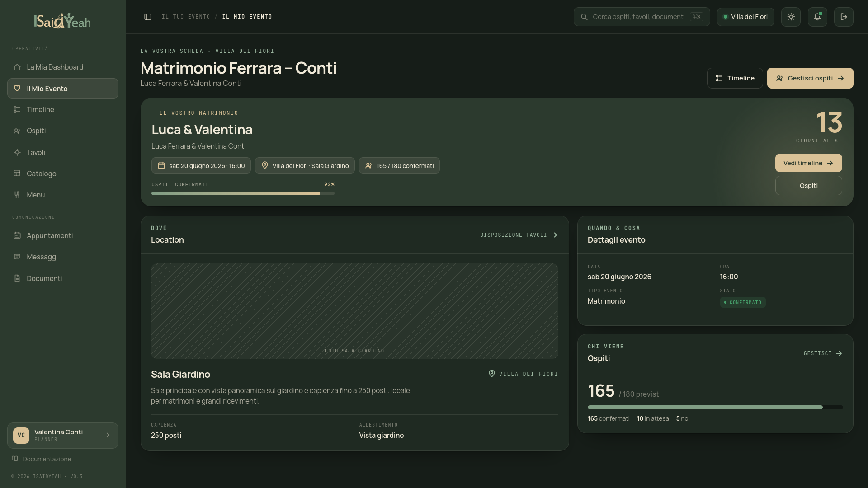The height and width of the screenshot is (488, 868).
Task: Open La Mia Dashboard in sidebar
Action: pos(62,67)
